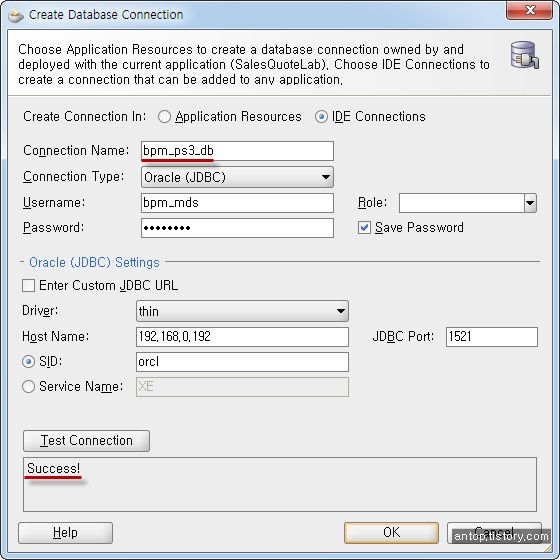Open the Driver thin dropdown
Screen dimensions: 560x560
point(242,311)
